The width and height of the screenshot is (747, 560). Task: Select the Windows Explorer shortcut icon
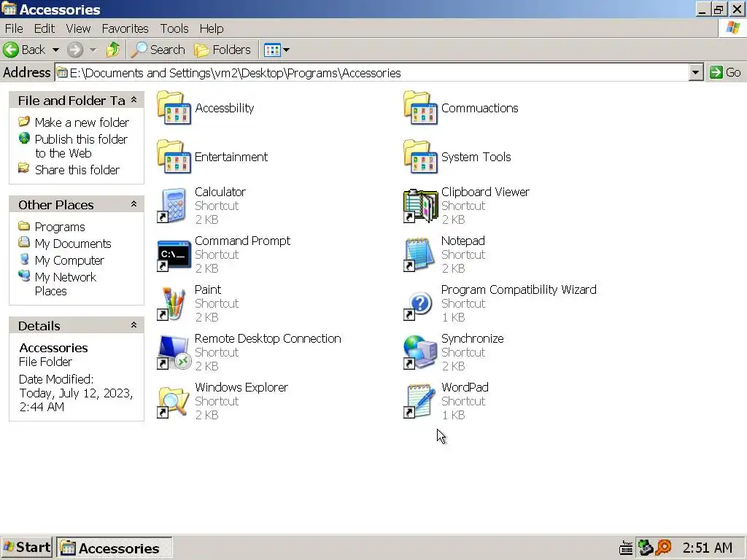coord(174,402)
